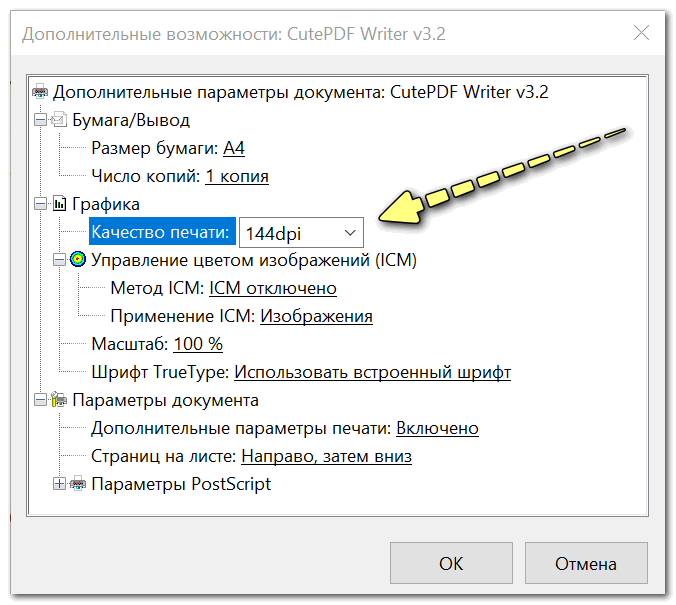Select 'Управление цветом изображений (ICM)' label

254,260
